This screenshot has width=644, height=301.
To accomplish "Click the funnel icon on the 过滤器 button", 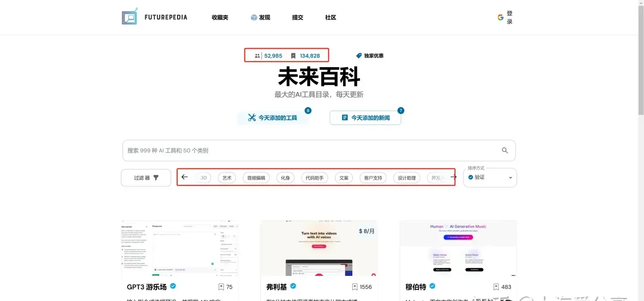I will click(x=156, y=178).
